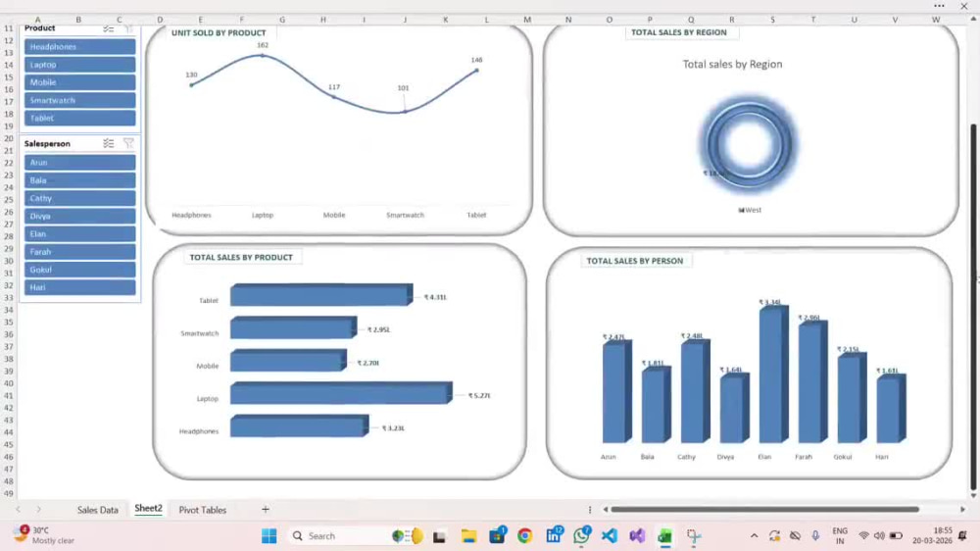Open Visual Studio Code from the taskbar

click(610, 536)
